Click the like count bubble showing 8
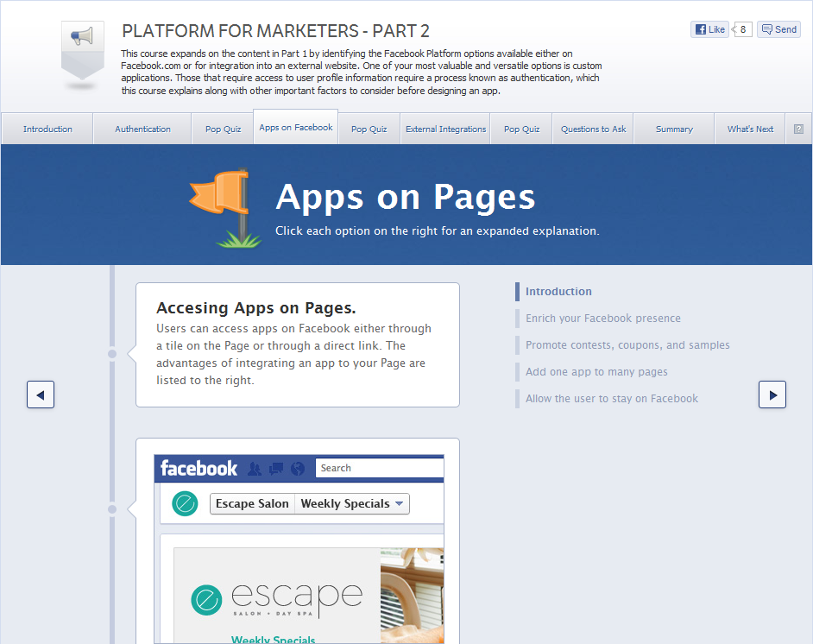The image size is (813, 644). pos(742,29)
